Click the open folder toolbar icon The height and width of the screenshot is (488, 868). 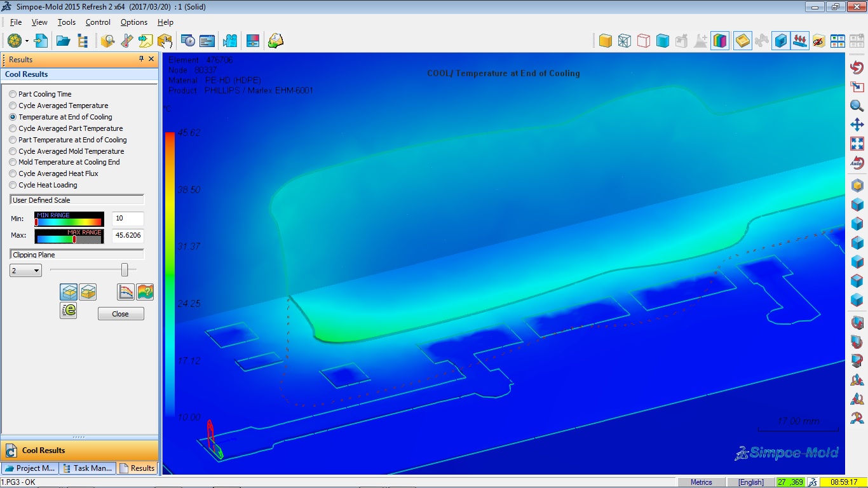point(63,41)
